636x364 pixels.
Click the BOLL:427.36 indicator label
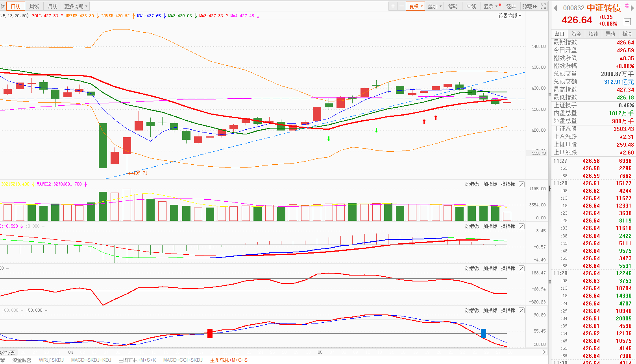[45, 16]
